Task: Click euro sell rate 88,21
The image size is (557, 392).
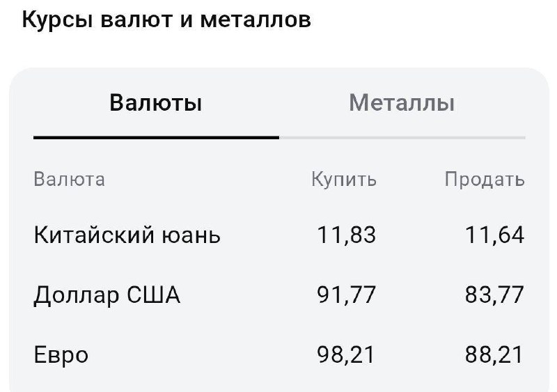Action: (x=495, y=355)
